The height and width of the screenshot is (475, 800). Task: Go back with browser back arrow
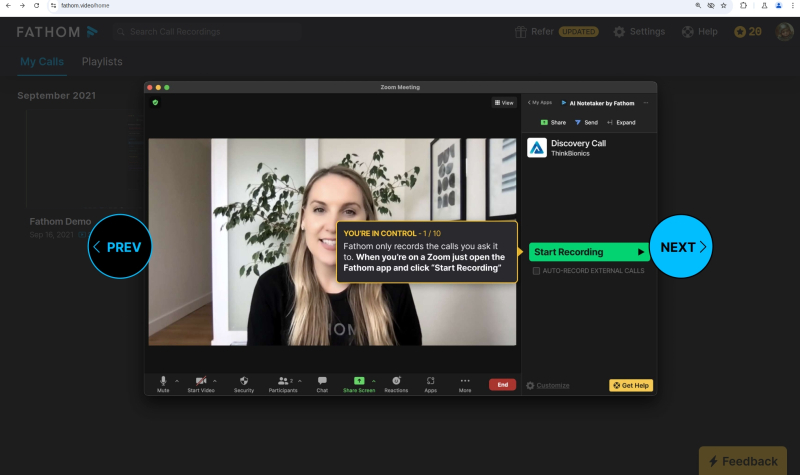pos(8,6)
